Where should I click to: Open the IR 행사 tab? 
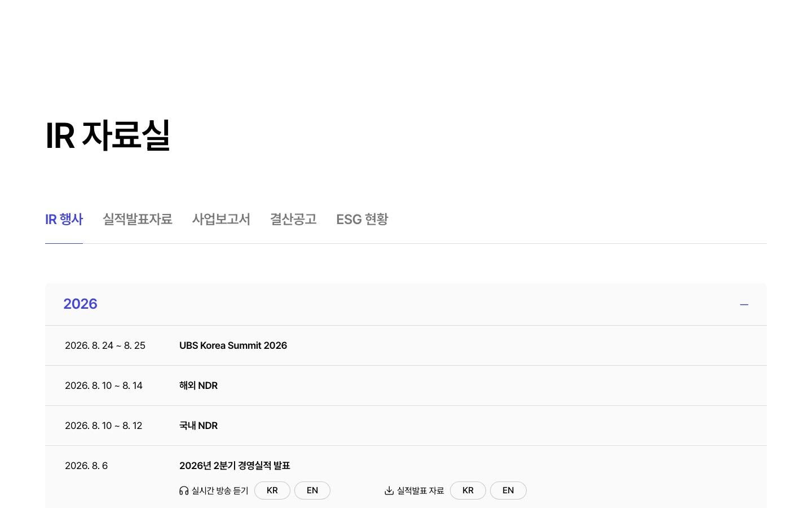pyautogui.click(x=64, y=220)
